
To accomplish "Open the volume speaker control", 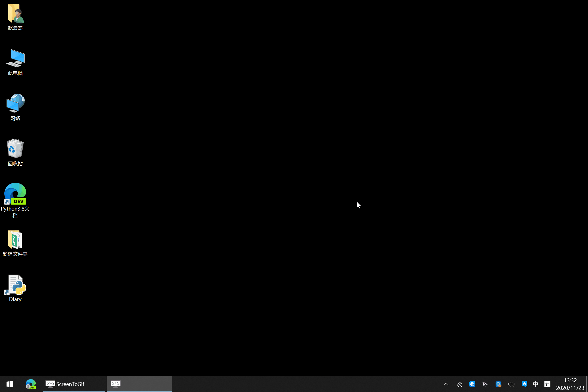I will tap(511, 384).
